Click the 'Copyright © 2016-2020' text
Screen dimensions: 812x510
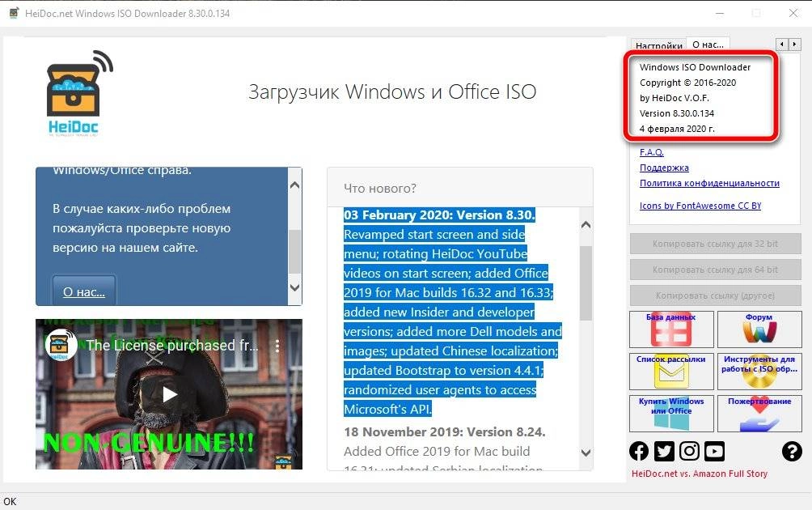687,83
